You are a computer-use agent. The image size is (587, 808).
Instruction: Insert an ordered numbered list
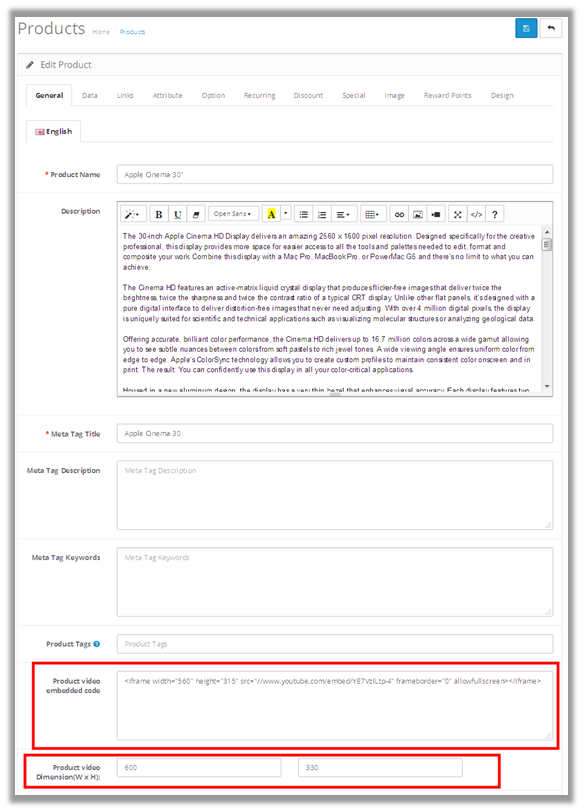coord(322,214)
